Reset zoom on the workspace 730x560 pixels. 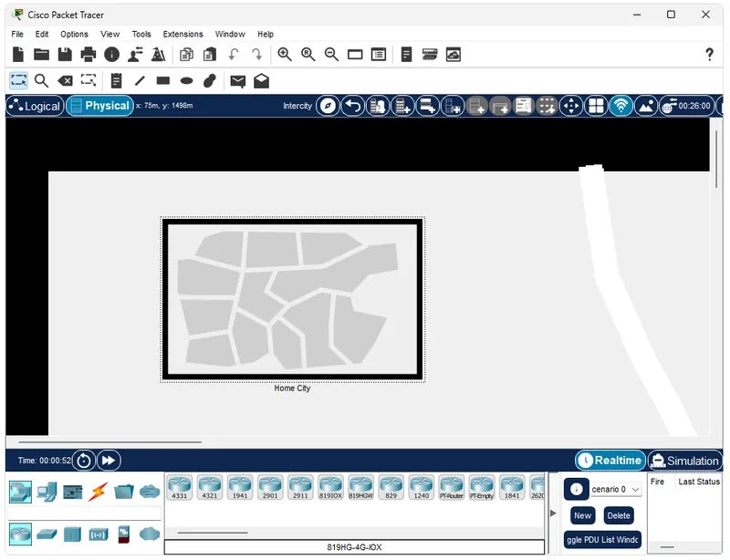(308, 55)
